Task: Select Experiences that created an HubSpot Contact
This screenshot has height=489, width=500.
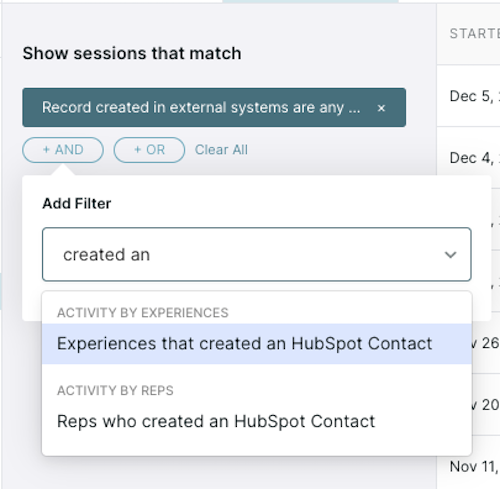Action: pos(257,344)
